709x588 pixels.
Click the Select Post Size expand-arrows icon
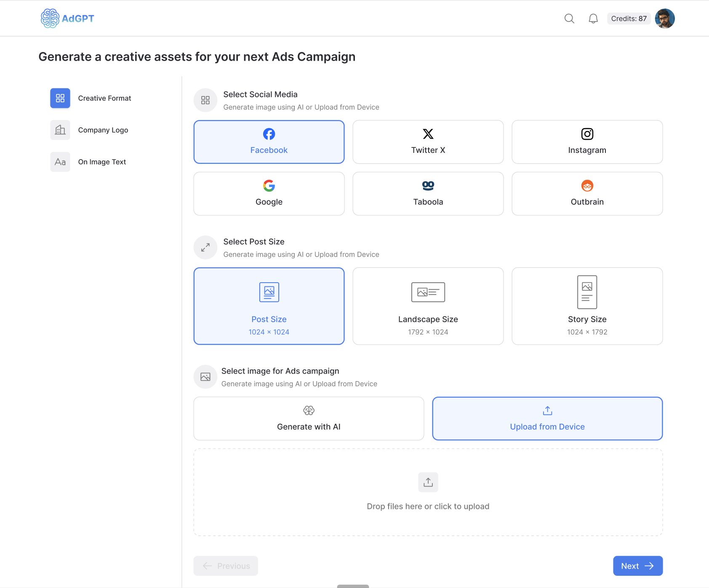205,248
